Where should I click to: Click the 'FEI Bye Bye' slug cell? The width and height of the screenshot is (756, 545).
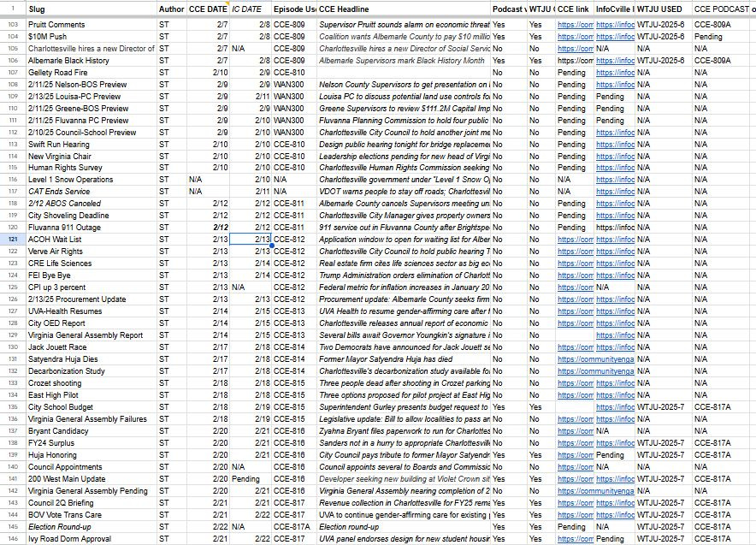(92, 275)
